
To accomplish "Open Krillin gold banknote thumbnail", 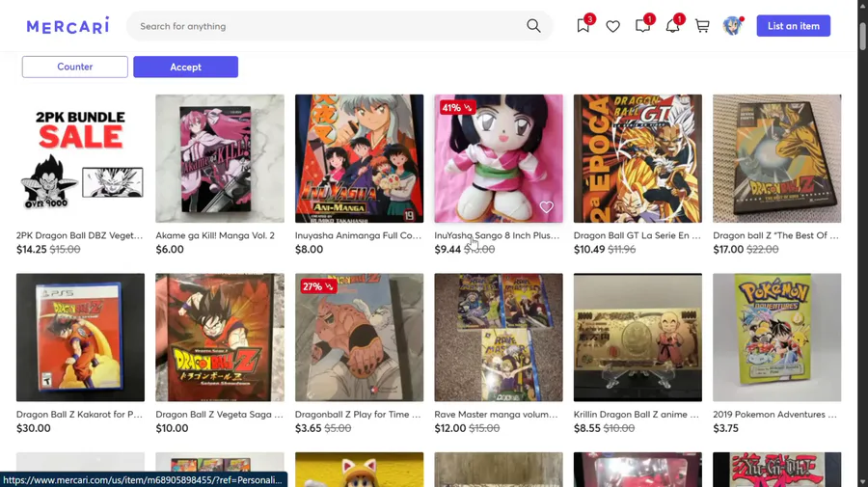I will (637, 337).
